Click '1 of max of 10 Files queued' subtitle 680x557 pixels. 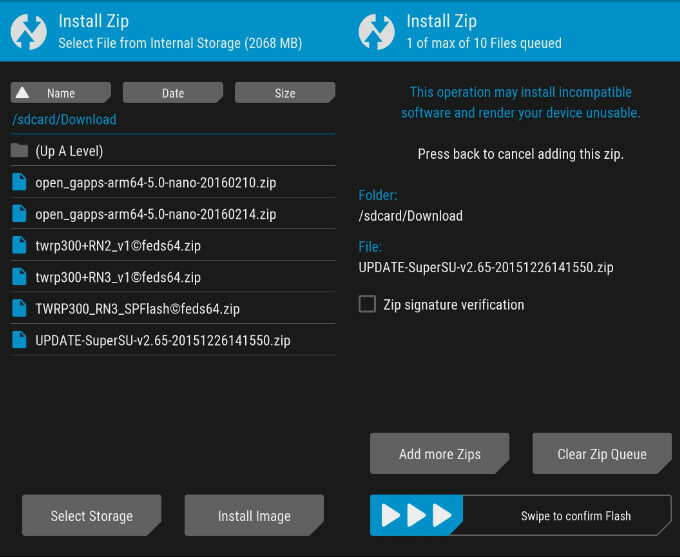pyautogui.click(x=484, y=43)
